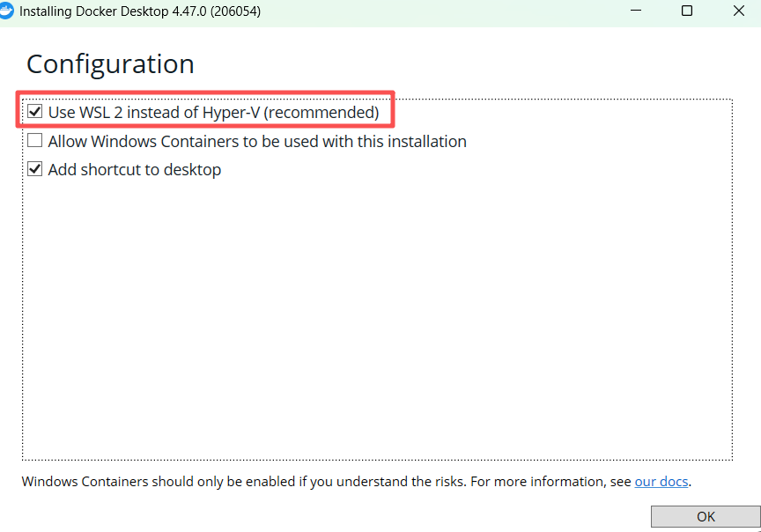Click the Configuration heading
This screenshot has width=761, height=532.
(x=110, y=64)
